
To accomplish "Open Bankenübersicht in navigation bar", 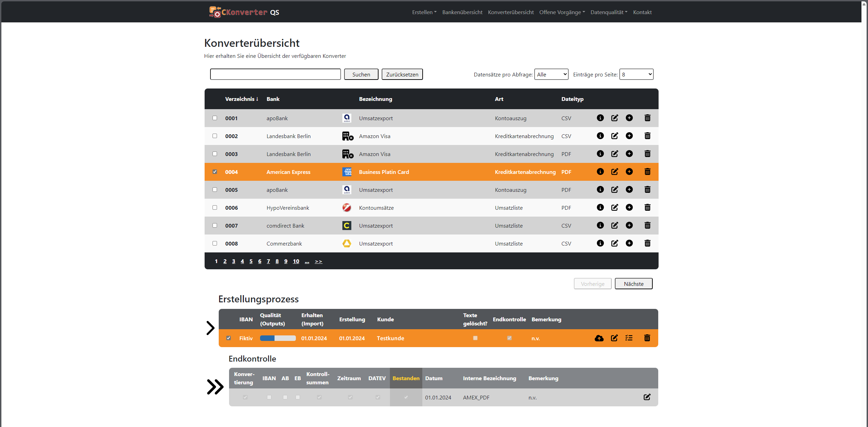I will point(462,12).
